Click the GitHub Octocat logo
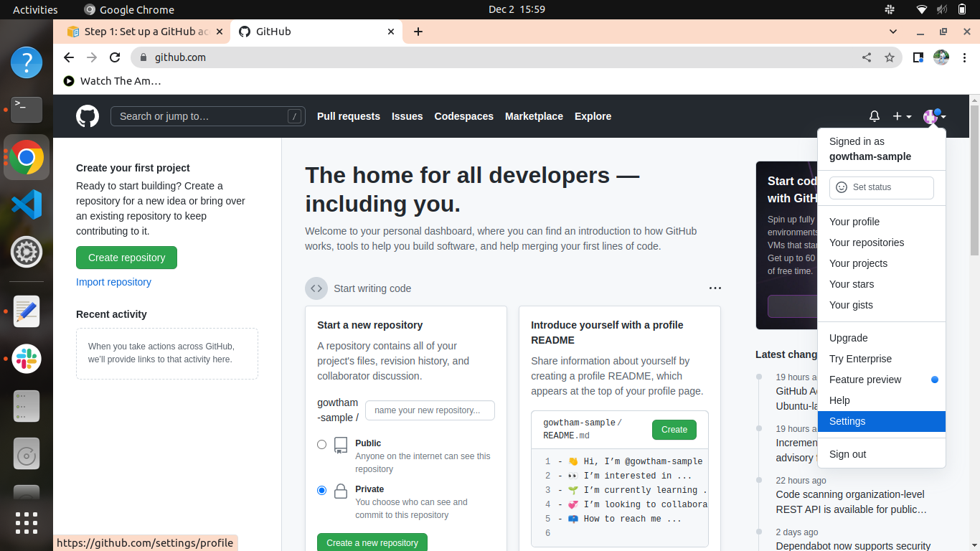 [88, 116]
